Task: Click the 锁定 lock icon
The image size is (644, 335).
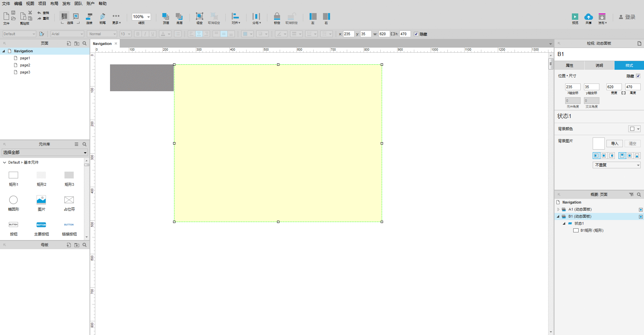Action: 277,16
